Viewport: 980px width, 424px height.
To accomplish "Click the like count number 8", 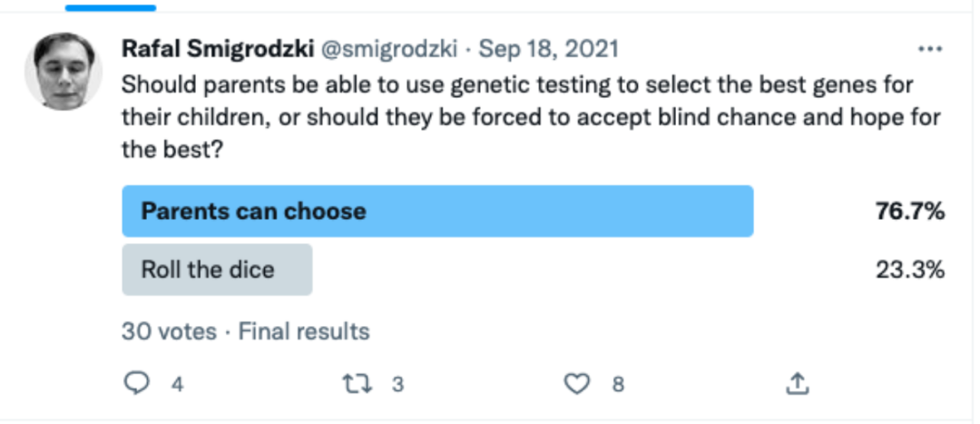I will coord(618,384).
